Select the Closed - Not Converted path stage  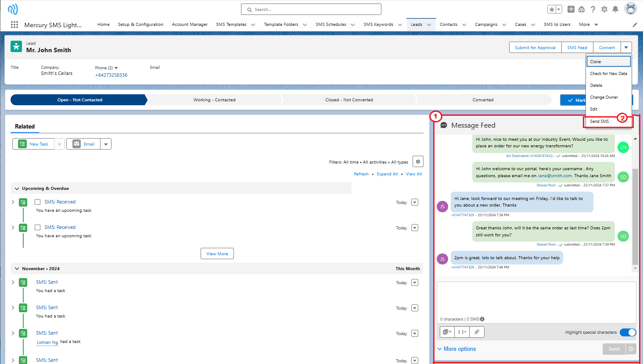coord(349,100)
